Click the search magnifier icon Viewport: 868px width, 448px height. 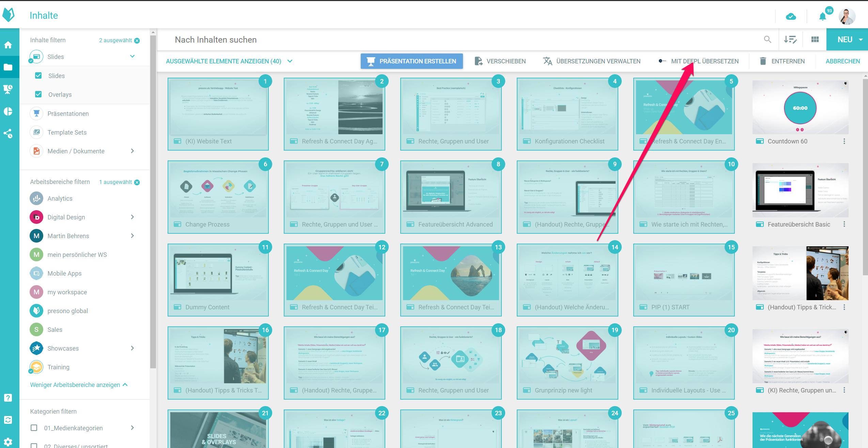[768, 40]
